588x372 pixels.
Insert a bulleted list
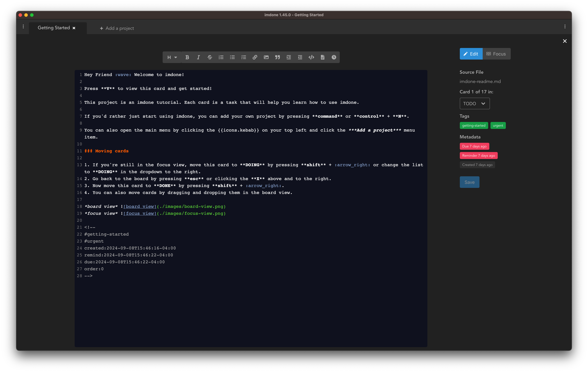tap(232, 57)
